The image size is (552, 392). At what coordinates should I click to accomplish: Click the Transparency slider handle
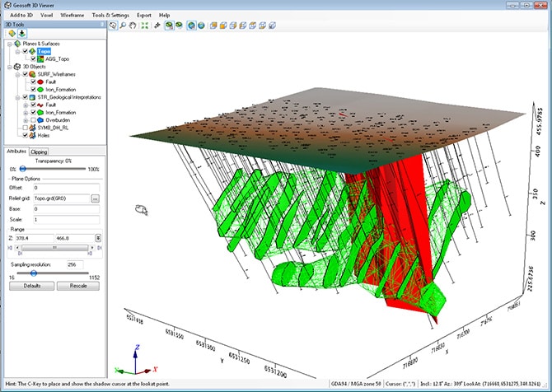click(22, 169)
